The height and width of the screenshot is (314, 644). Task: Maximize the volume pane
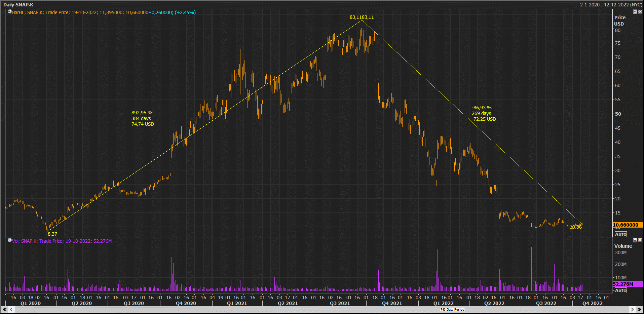tap(635, 240)
